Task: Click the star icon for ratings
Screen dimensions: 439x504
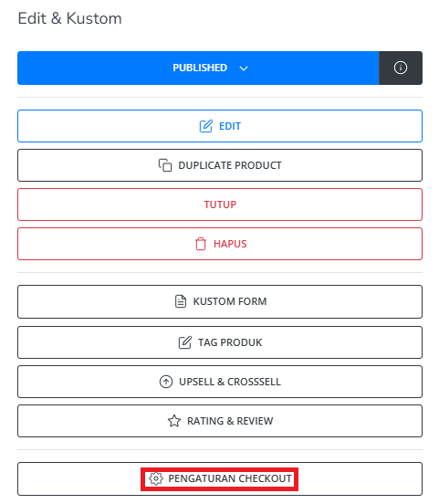Action: [x=174, y=421]
